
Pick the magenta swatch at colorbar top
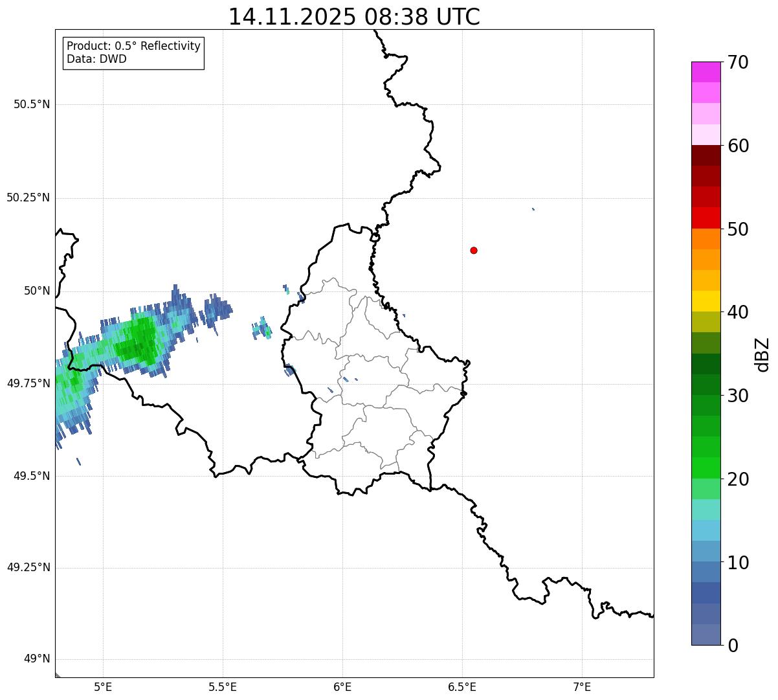(x=706, y=72)
